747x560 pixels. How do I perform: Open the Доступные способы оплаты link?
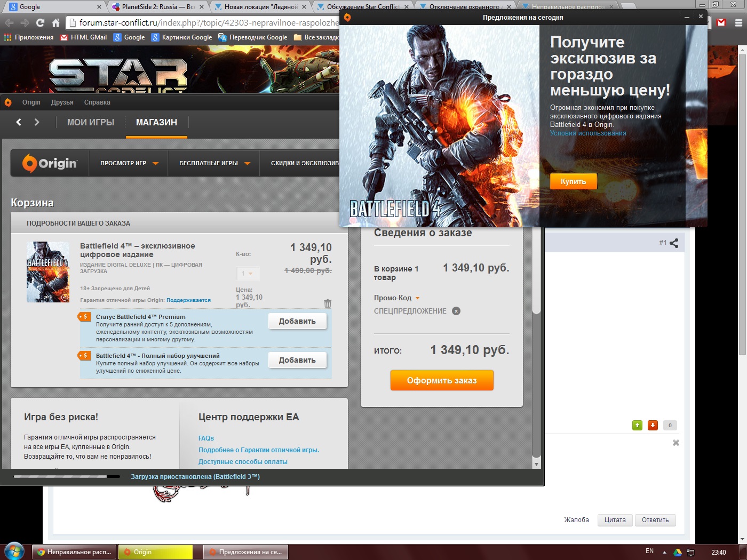click(x=243, y=462)
